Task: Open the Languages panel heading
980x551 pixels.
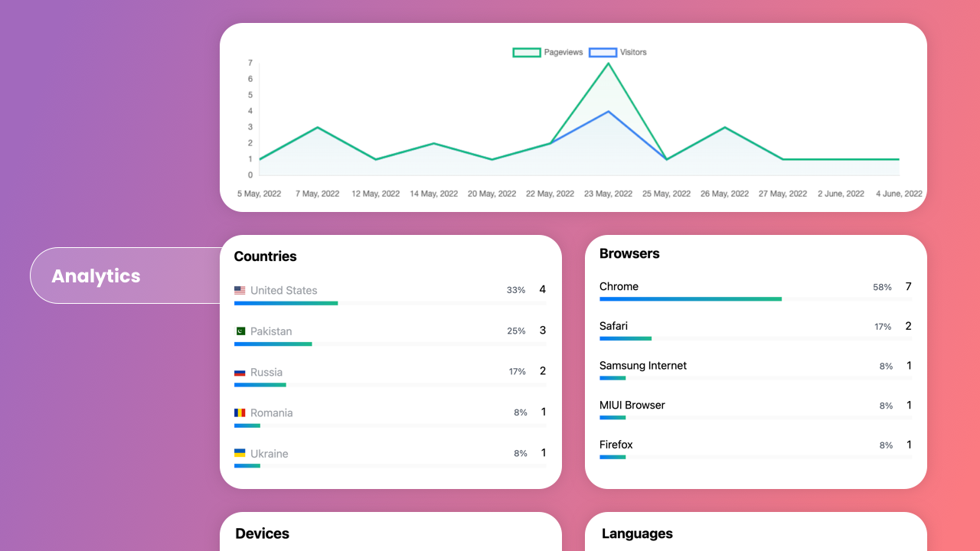Action: (636, 534)
